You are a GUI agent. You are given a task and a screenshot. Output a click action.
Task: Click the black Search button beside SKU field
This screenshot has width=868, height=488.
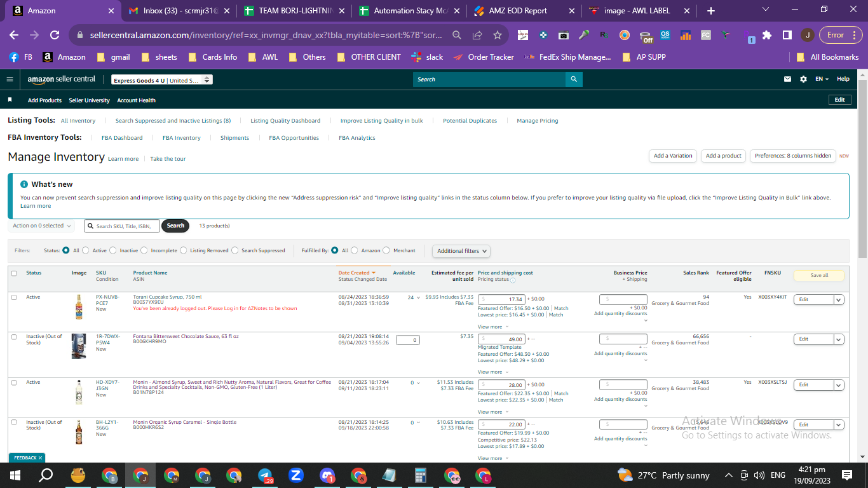coord(175,226)
